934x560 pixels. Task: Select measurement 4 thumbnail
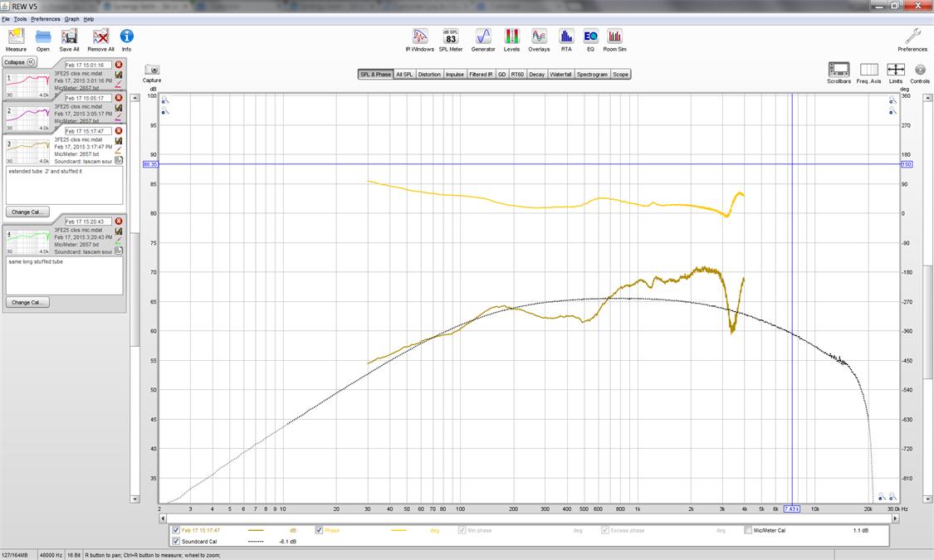tap(28, 241)
